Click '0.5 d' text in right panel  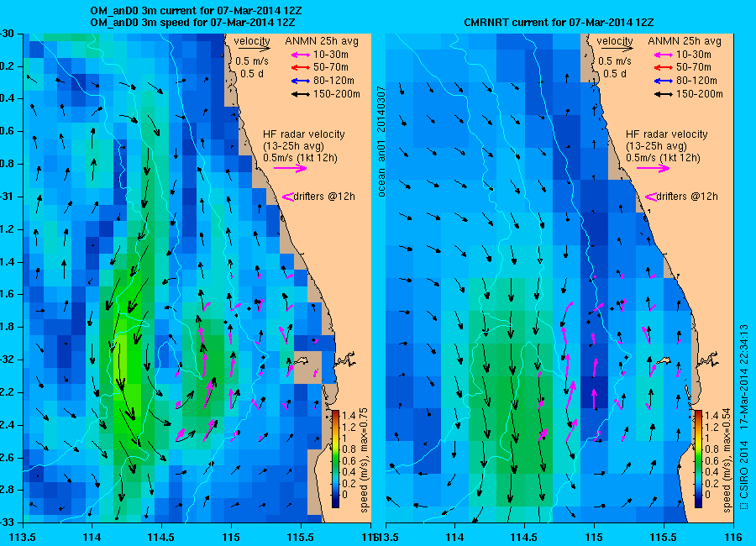pos(615,74)
